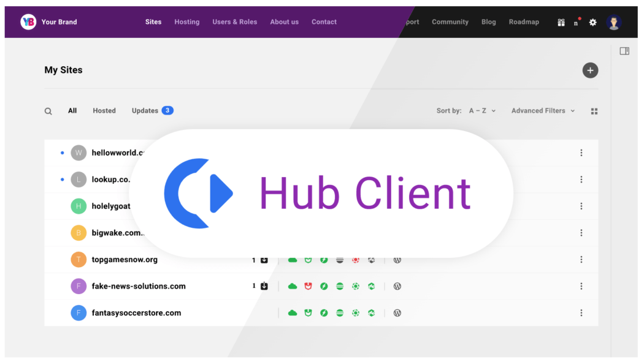Open the Updates tab showing 3 updates
Screen dimensions: 644x362
click(147, 111)
